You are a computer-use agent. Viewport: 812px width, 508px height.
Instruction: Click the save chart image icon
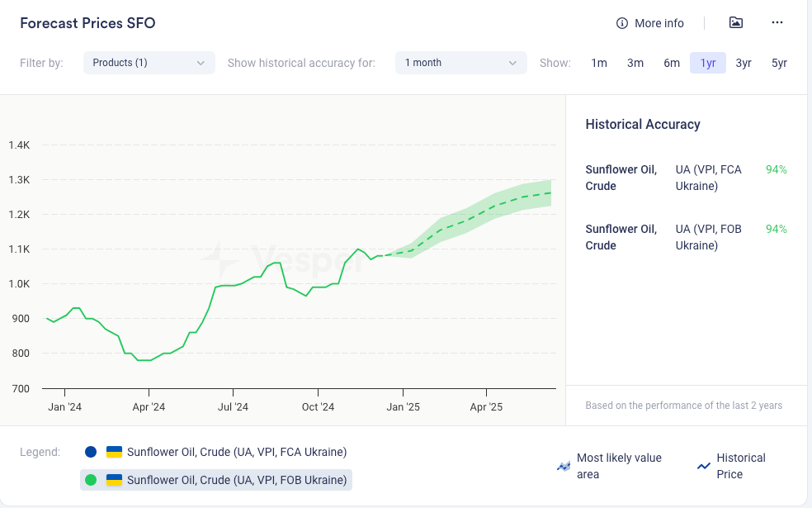click(x=736, y=23)
